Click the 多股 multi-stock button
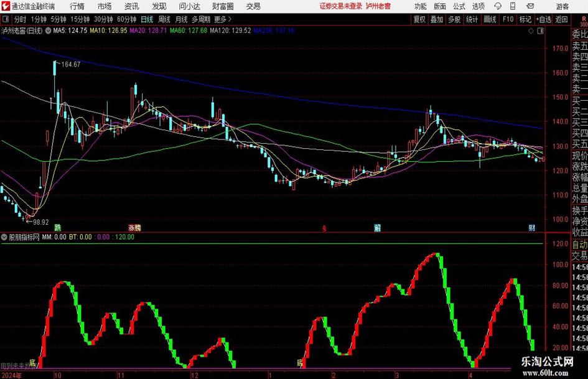 coord(454,19)
